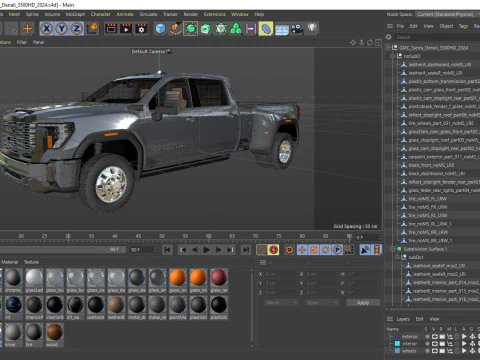Toggle the X axis lock

point(47,29)
